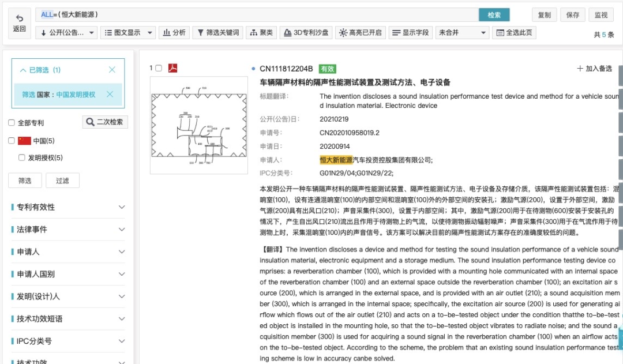The width and height of the screenshot is (623, 364).
Task: Check the 全部专利 checkbox
Action: click(x=12, y=123)
